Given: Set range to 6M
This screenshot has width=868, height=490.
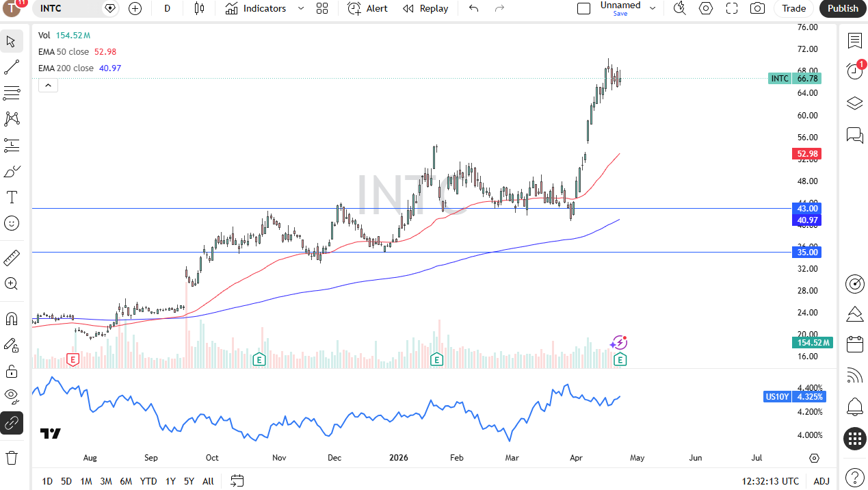Looking at the screenshot, I should tap(126, 481).
